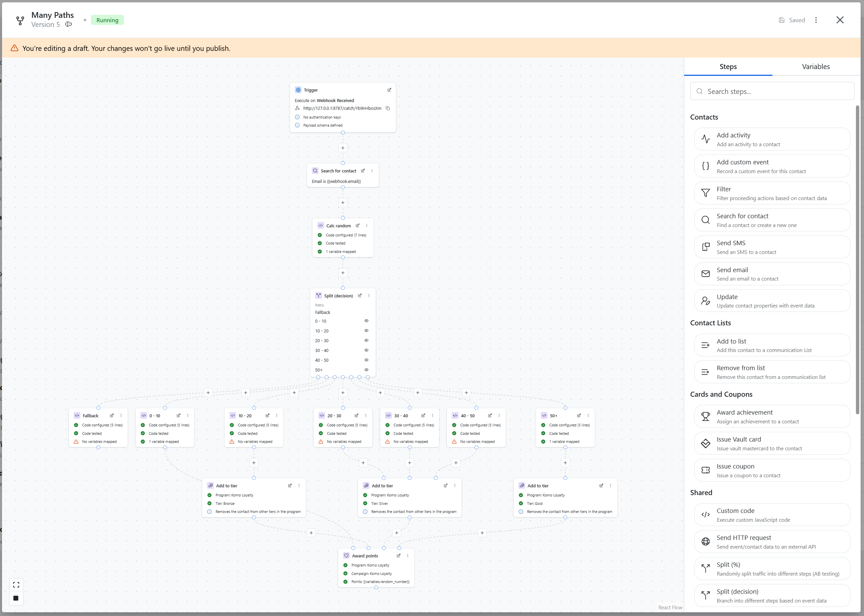
Task: Open the Award points node options menu
Action: [x=408, y=556]
